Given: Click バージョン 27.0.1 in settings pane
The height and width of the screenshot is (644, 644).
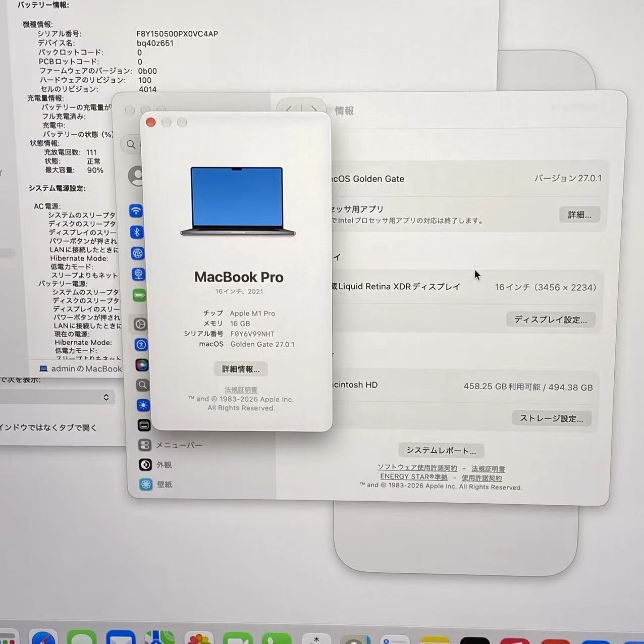Looking at the screenshot, I should (568, 178).
